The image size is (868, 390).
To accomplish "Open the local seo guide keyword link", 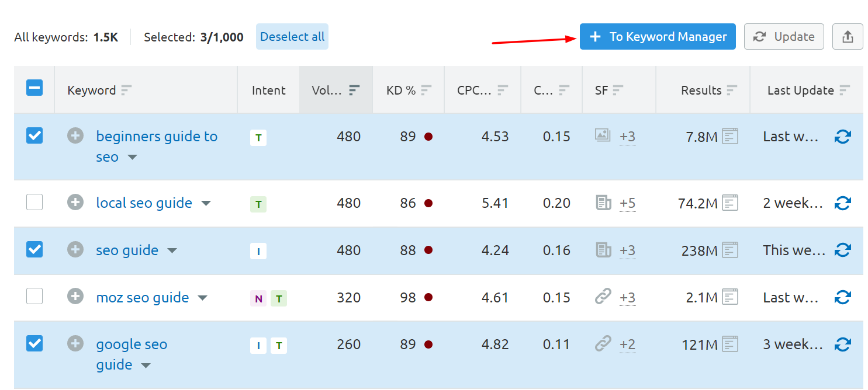I will [144, 203].
